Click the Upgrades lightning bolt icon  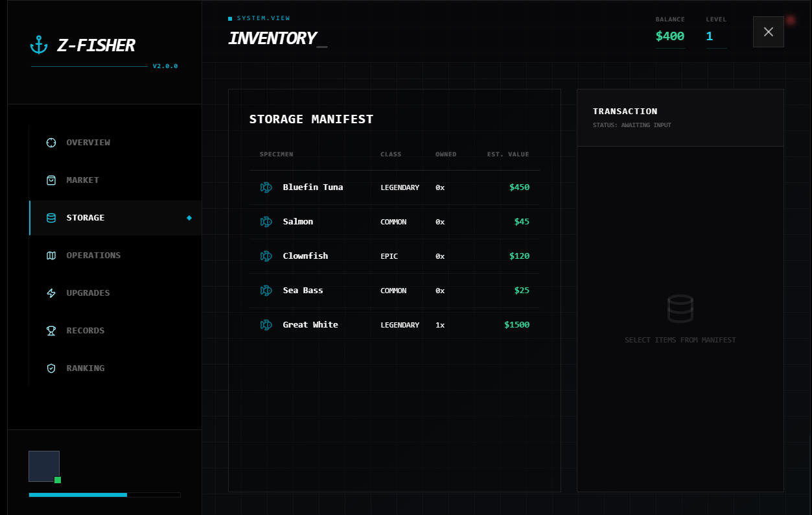click(x=51, y=293)
